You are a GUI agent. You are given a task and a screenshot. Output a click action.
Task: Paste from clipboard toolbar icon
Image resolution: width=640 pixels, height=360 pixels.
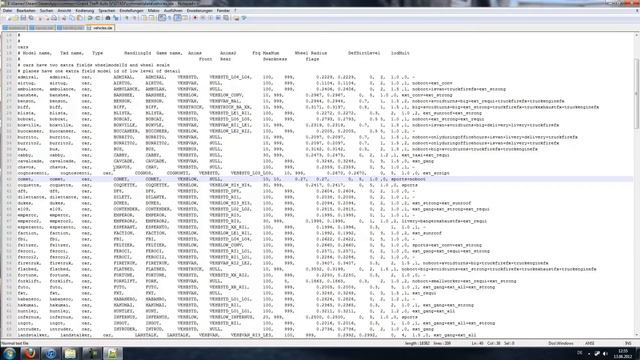79,18
